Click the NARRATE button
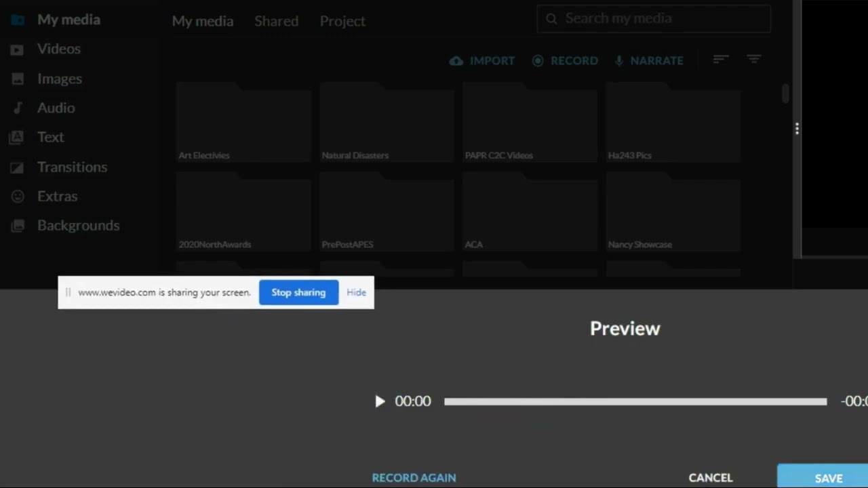 tap(648, 61)
